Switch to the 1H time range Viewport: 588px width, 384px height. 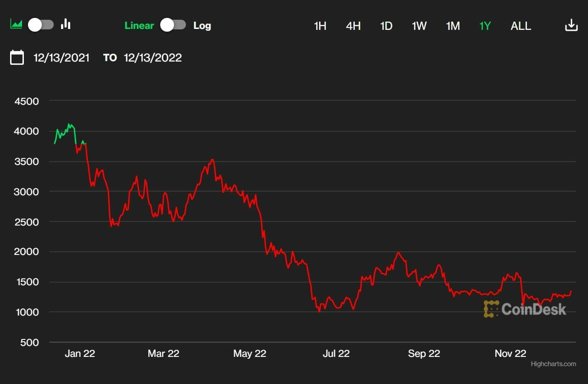click(x=320, y=26)
